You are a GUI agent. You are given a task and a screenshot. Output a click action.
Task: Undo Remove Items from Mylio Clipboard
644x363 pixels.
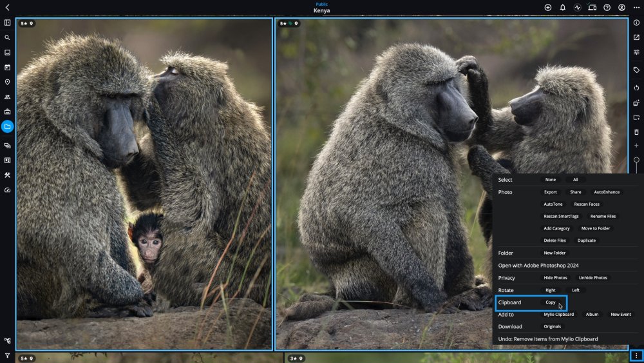pyautogui.click(x=548, y=339)
